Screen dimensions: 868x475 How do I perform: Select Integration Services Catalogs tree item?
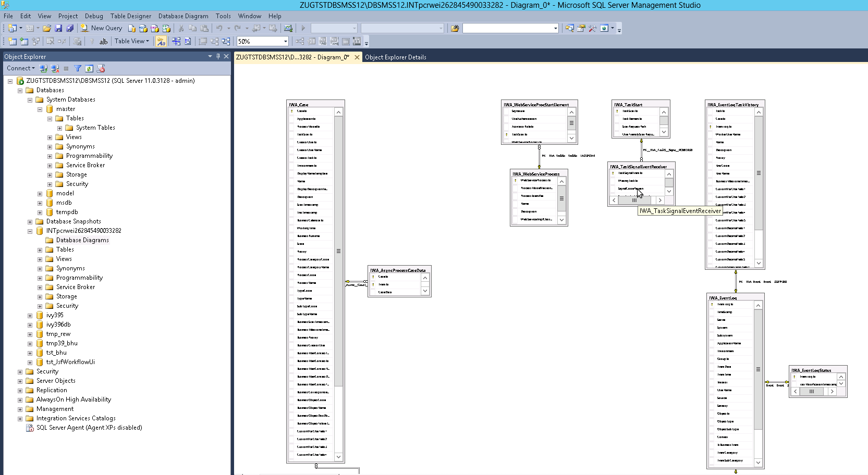click(76, 418)
